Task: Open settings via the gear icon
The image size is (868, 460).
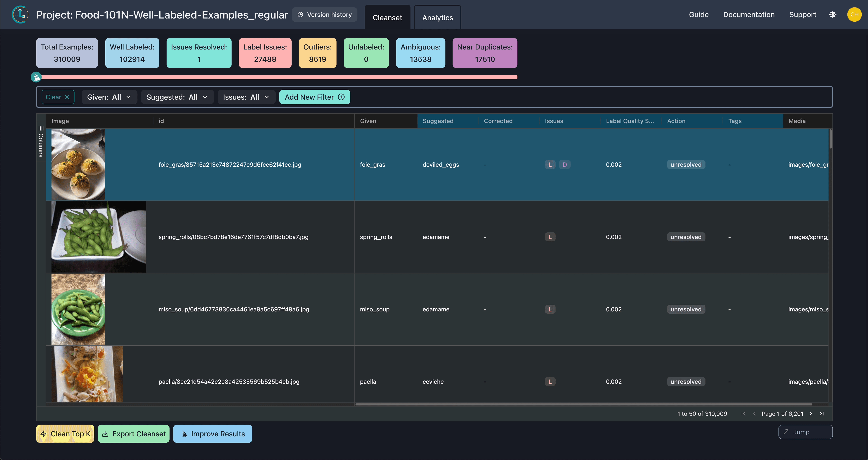Action: tap(833, 14)
